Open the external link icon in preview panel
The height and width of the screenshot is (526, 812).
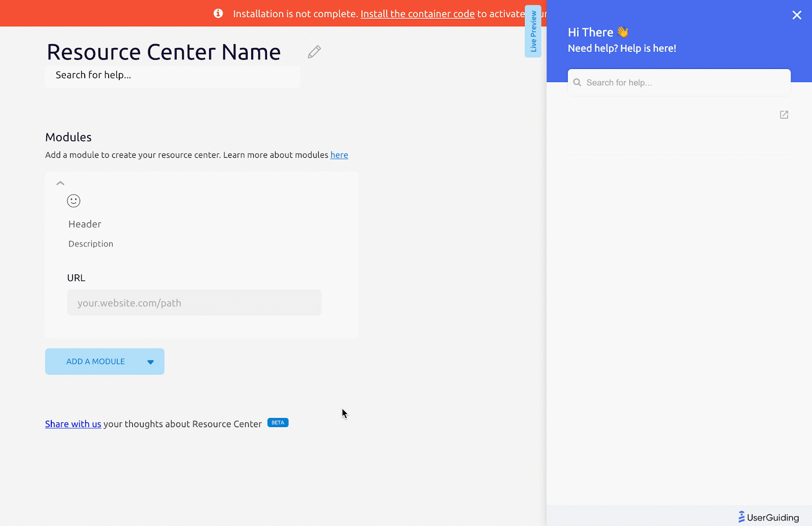click(784, 115)
